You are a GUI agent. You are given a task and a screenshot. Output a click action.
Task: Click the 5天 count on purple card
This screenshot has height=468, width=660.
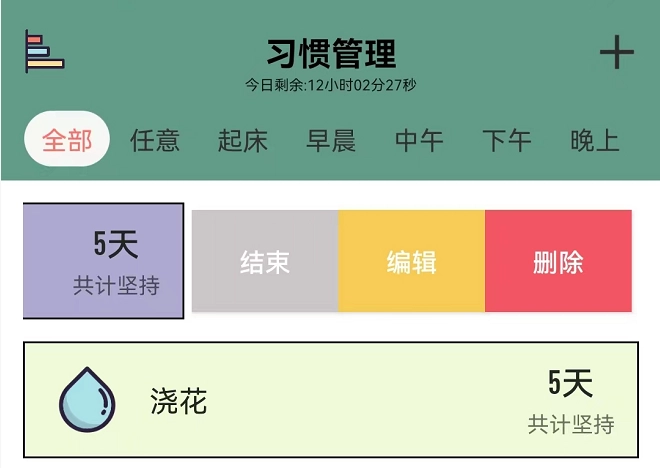tap(115, 244)
